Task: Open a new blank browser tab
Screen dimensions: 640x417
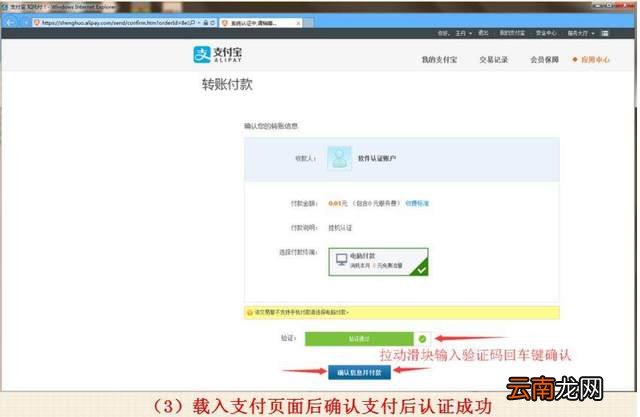Action: tap(309, 23)
